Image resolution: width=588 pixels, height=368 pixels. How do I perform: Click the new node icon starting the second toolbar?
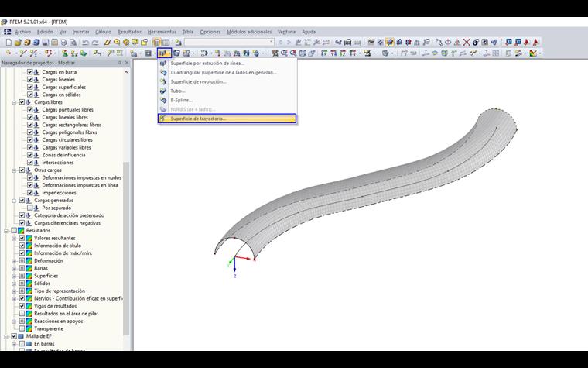click(x=9, y=53)
